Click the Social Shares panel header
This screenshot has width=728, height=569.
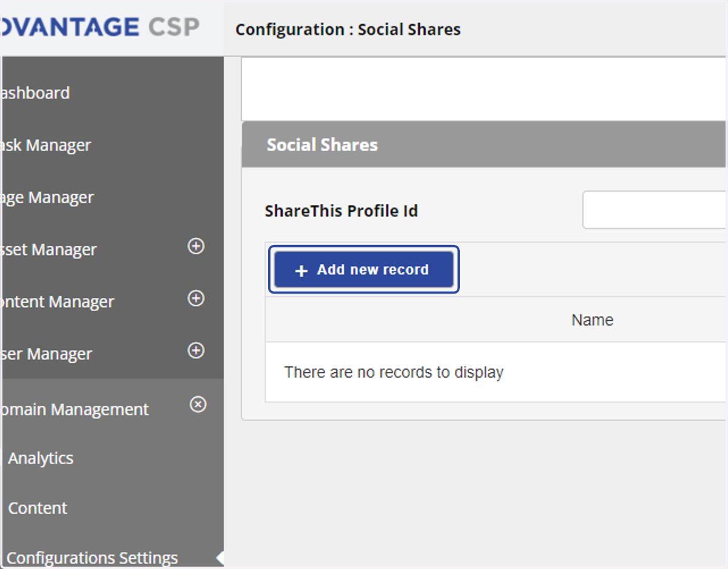(x=484, y=144)
